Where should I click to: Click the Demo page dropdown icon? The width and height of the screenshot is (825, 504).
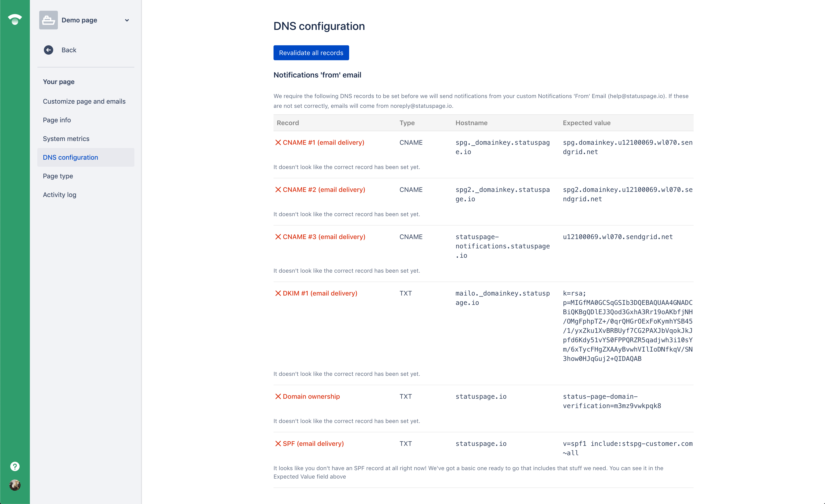(128, 20)
